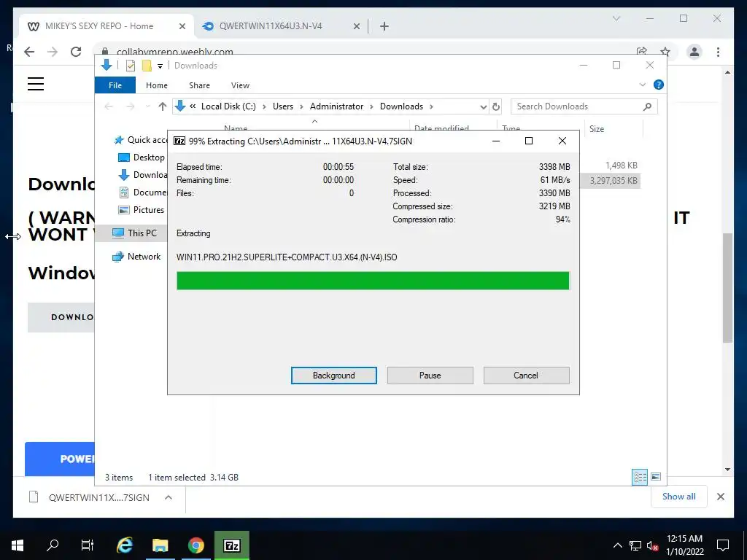
Task: Click the muted volume tray icon
Action: point(652,545)
